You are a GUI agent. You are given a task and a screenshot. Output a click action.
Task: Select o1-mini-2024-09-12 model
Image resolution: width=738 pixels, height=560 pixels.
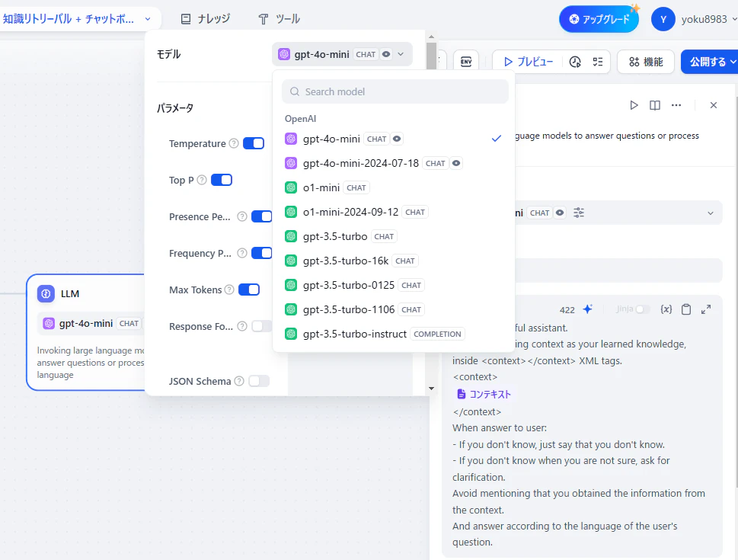[x=394, y=212]
